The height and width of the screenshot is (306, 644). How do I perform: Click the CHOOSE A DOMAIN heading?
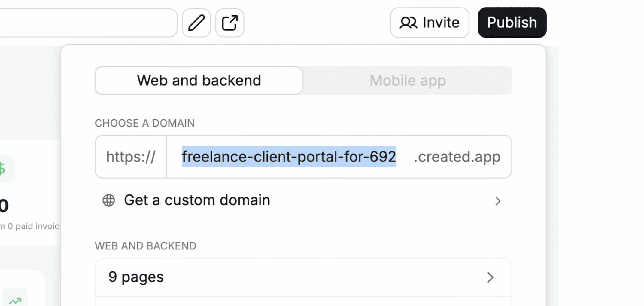[x=145, y=123]
